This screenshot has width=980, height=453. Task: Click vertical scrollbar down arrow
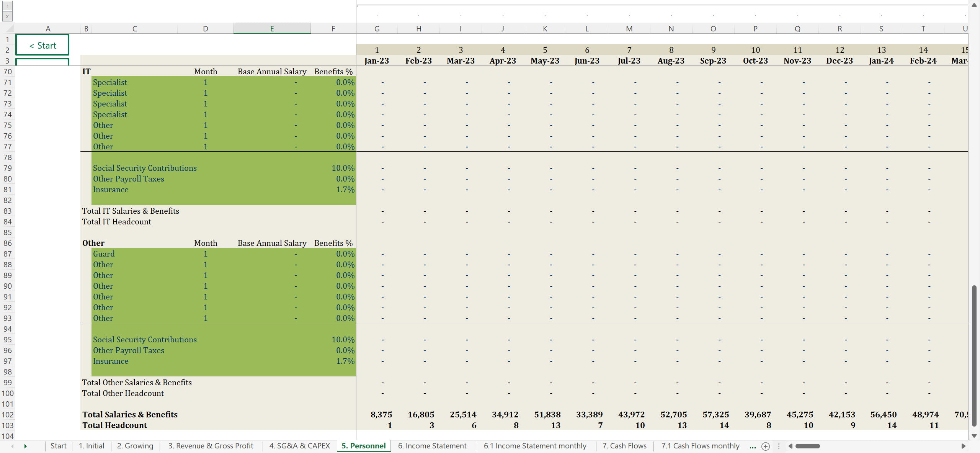coord(974,436)
